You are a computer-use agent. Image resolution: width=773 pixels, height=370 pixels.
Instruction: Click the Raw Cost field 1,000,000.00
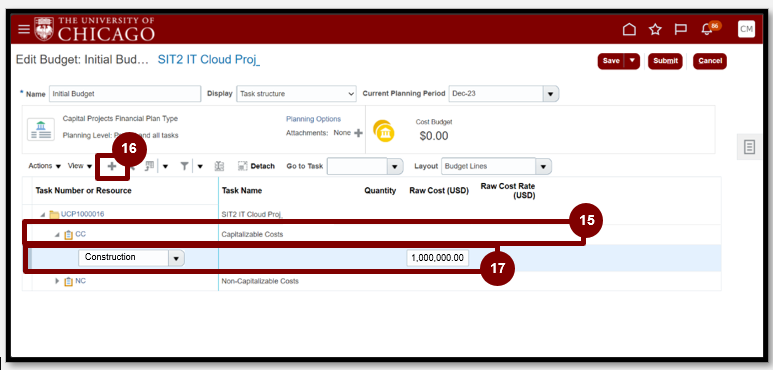click(x=438, y=258)
